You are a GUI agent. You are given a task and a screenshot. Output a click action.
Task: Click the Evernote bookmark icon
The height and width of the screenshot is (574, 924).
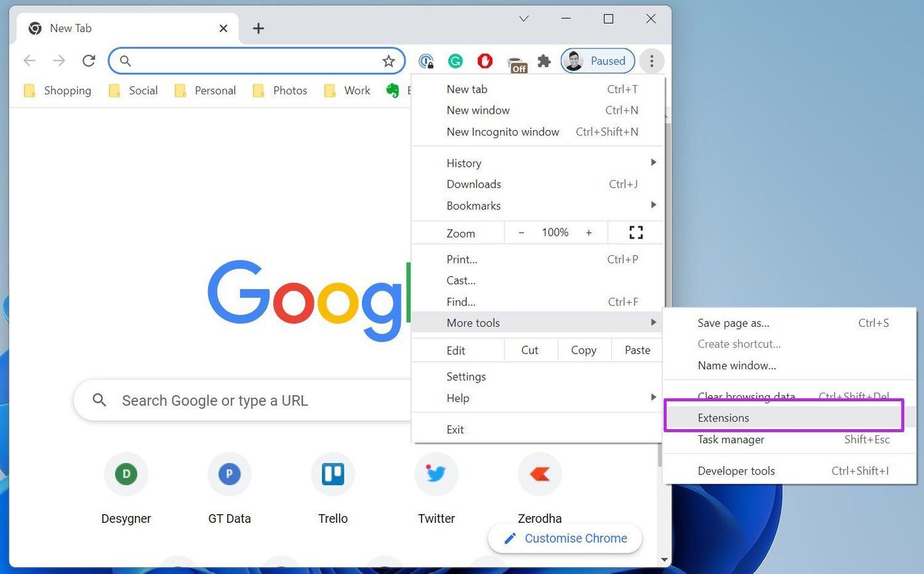click(392, 90)
